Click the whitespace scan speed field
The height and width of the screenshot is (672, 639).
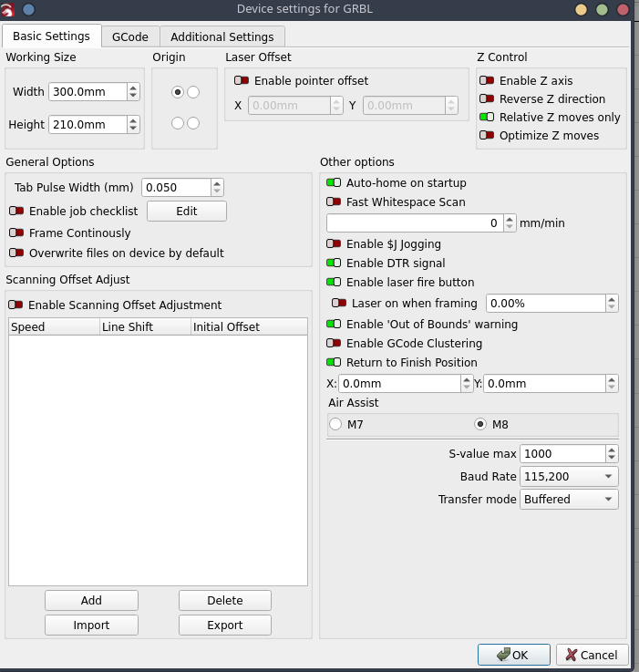(415, 222)
